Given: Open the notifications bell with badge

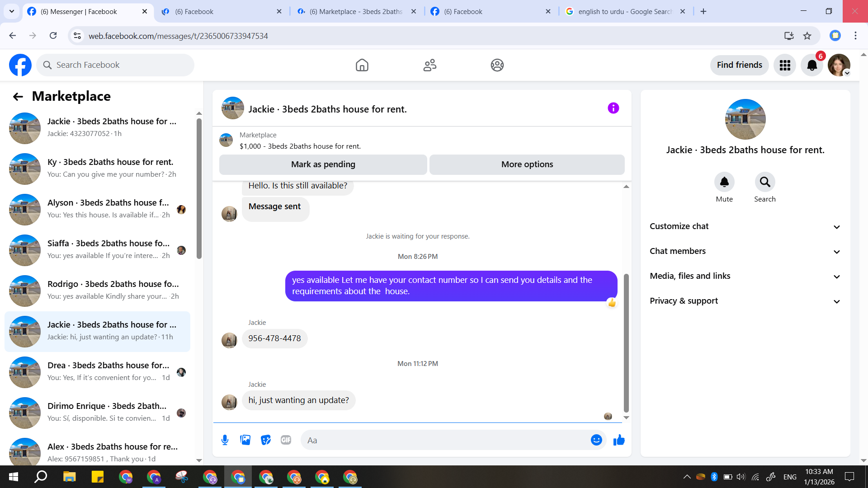Looking at the screenshot, I should [x=812, y=65].
